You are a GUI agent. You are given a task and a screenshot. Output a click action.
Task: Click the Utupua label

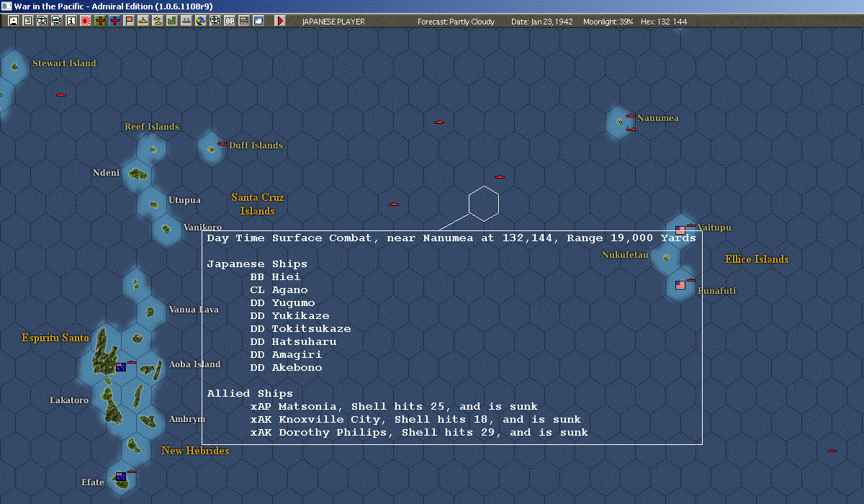(184, 200)
